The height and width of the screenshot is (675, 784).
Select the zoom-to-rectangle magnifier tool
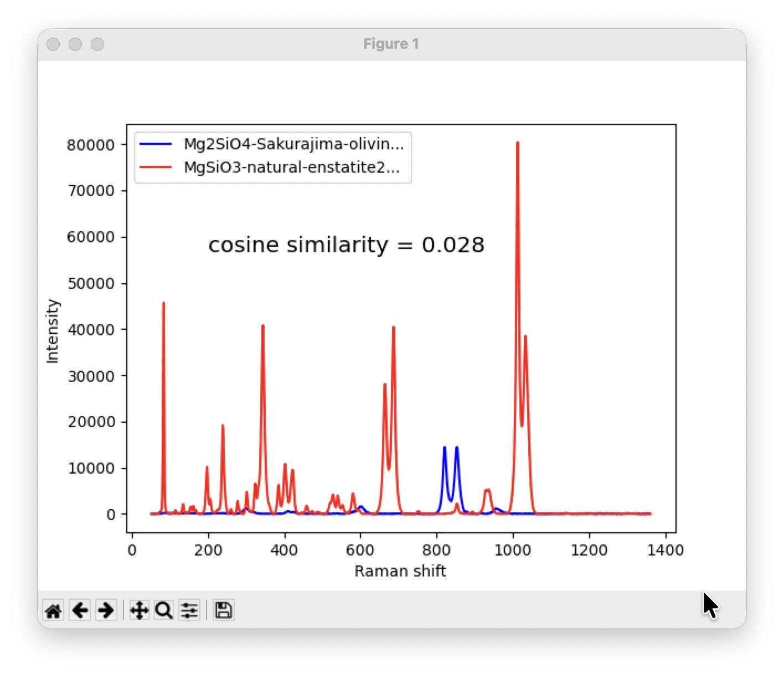[164, 611]
